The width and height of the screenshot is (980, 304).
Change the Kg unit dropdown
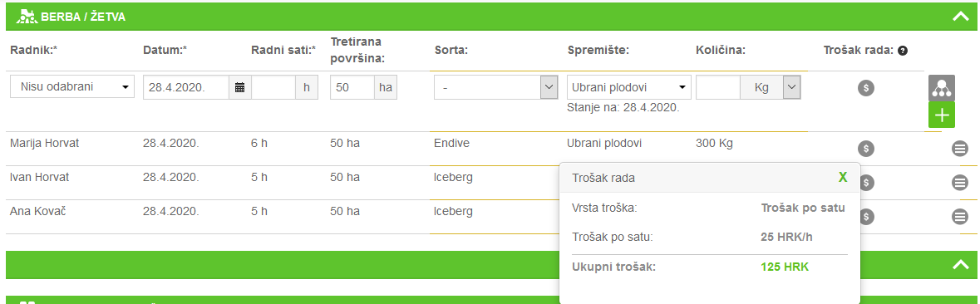coord(770,88)
